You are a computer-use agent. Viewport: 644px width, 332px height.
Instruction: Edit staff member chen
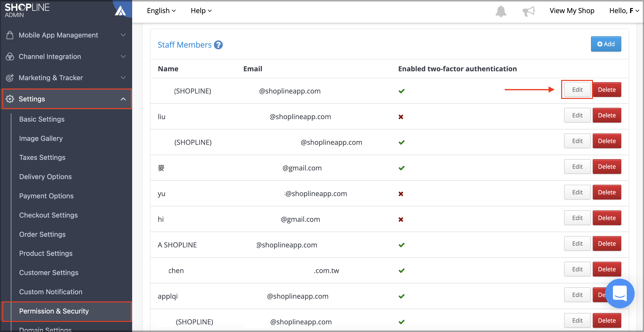(577, 269)
